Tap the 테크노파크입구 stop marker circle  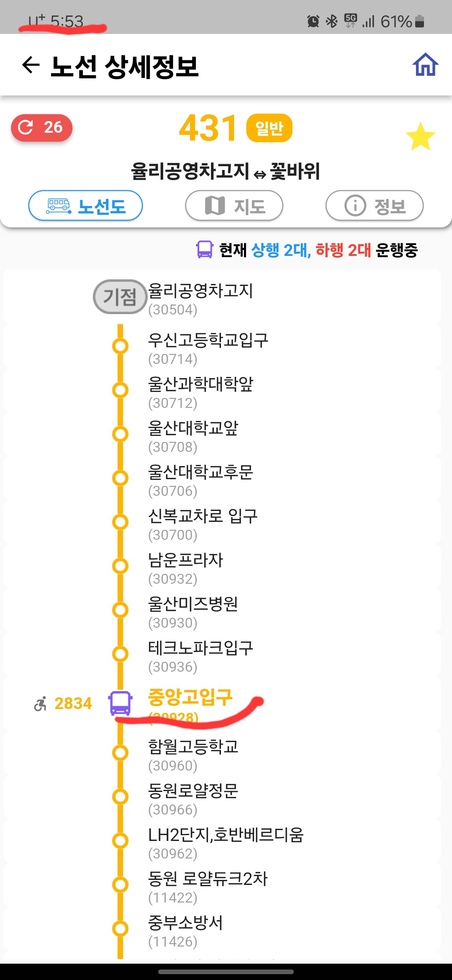pyautogui.click(x=120, y=654)
